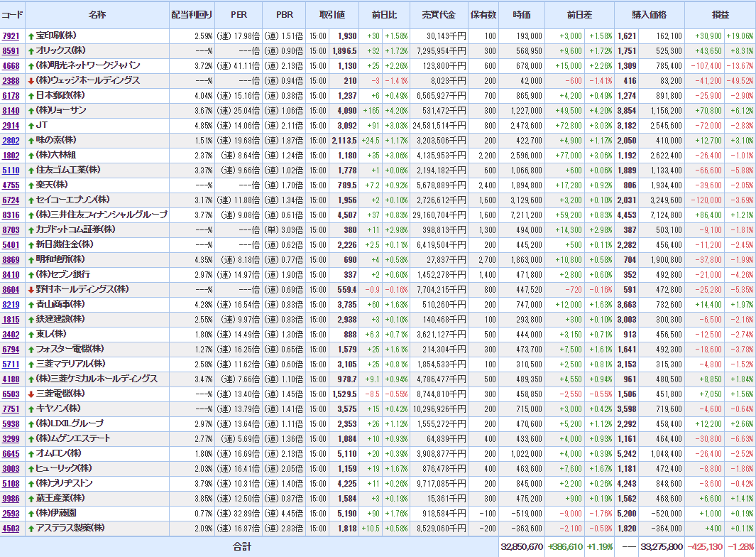Click the コード column header
Viewport: 756px width, 557px height.
click(12, 14)
